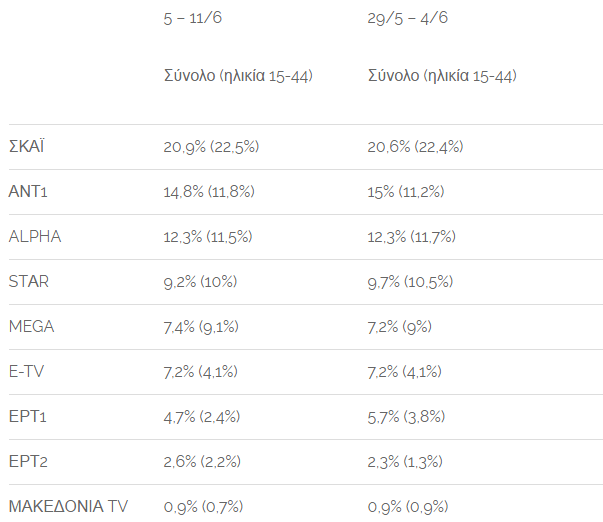
Task: Select the ΕΡΤ1 row label
Action: tap(27, 417)
